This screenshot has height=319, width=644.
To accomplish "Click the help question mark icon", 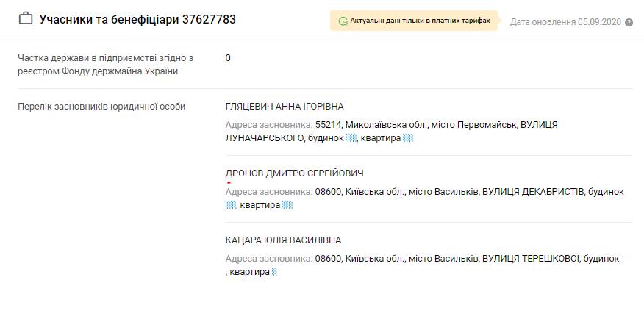I will pyautogui.click(x=629, y=23).
